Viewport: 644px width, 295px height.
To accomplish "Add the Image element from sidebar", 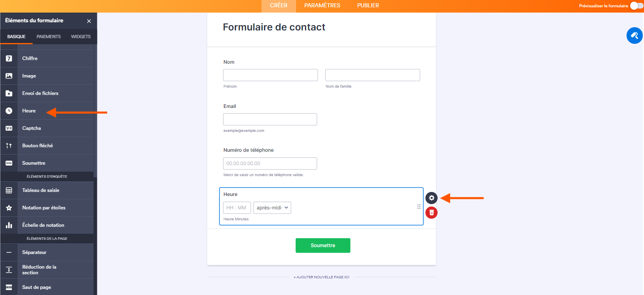I will point(47,76).
